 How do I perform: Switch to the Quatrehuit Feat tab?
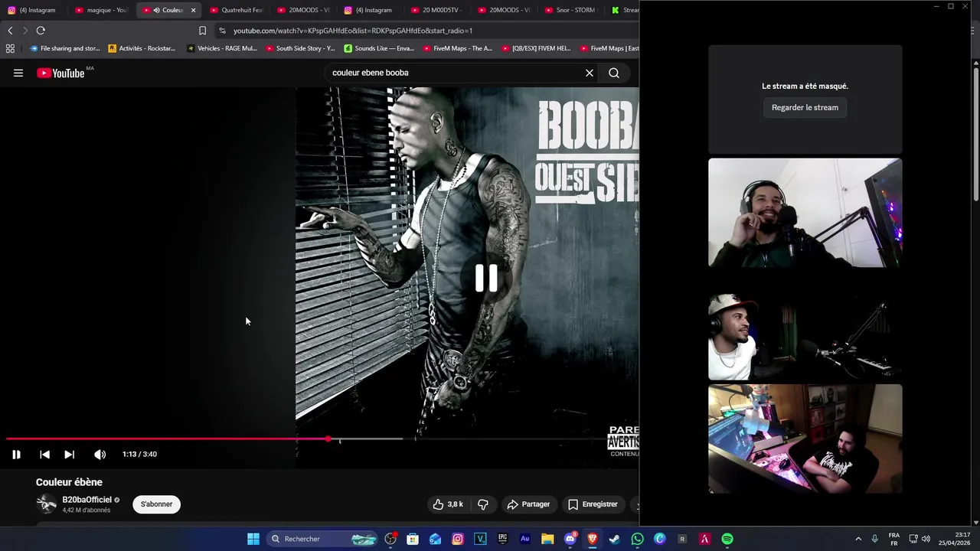point(236,10)
